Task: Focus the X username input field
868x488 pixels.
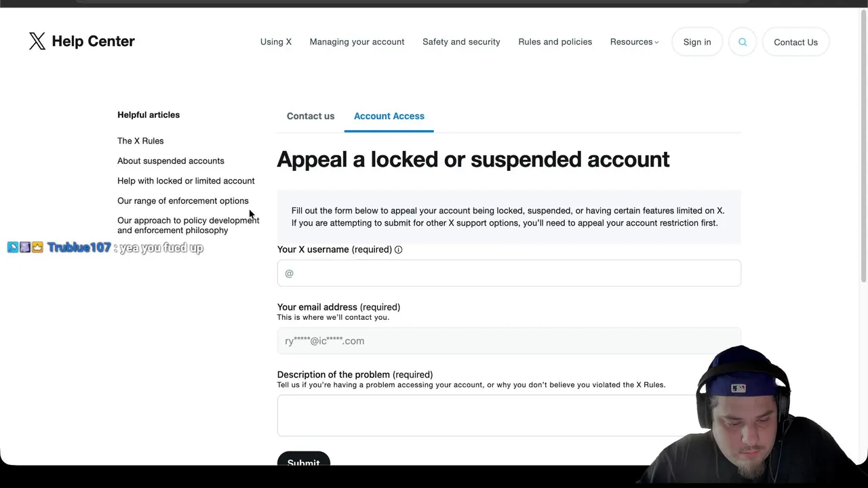Action: [509, 273]
